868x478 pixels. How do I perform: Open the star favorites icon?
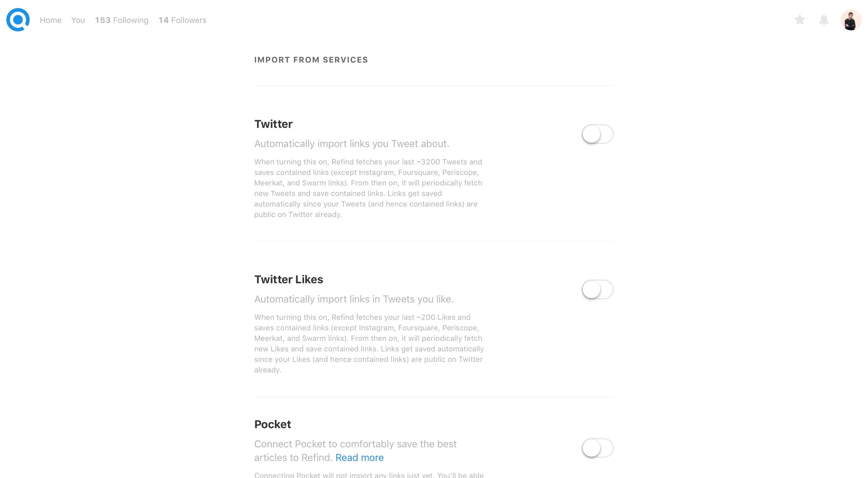pyautogui.click(x=800, y=20)
